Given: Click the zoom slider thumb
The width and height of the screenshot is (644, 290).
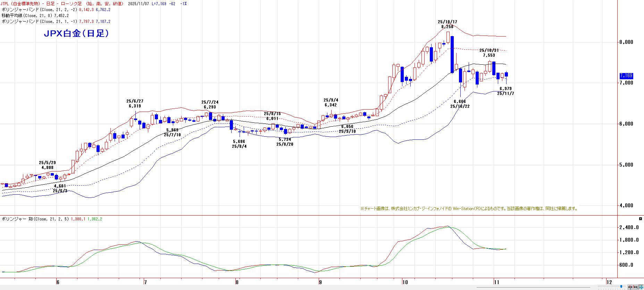Looking at the screenshot, I should [x=621, y=287].
